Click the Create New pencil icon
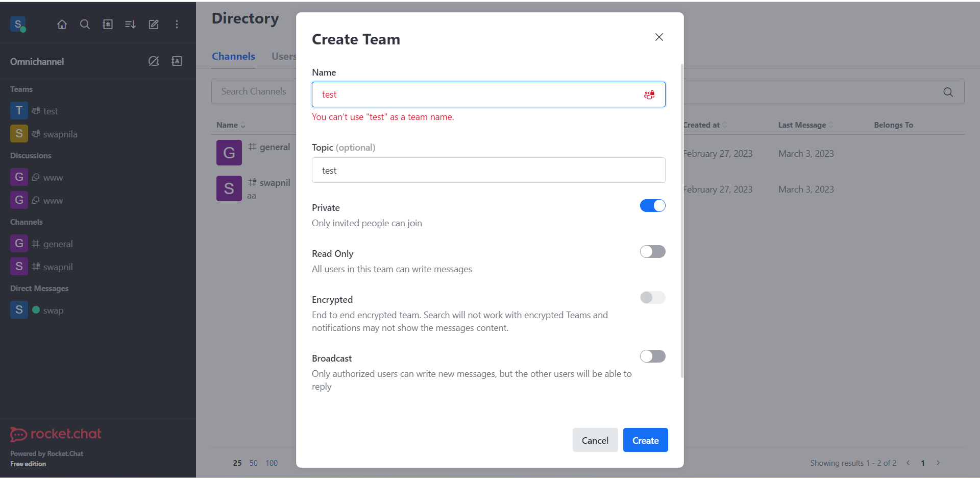Viewport: 980px width, 478px height. 153,24
